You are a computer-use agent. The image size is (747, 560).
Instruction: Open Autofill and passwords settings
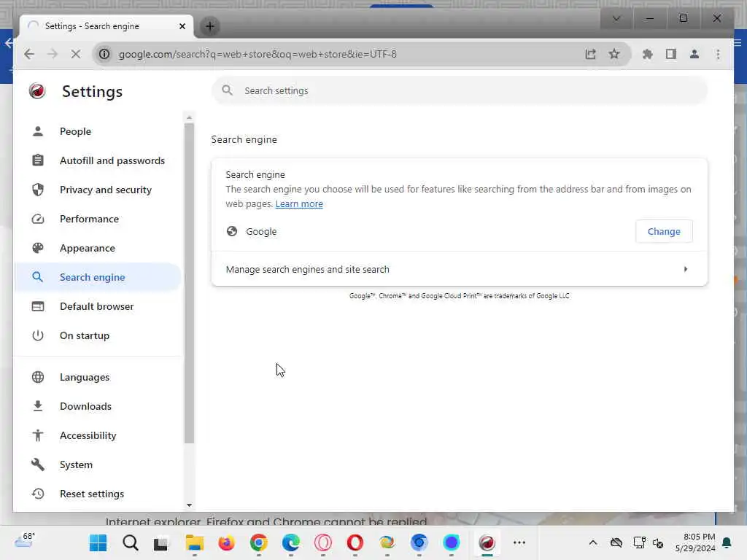pos(98,160)
